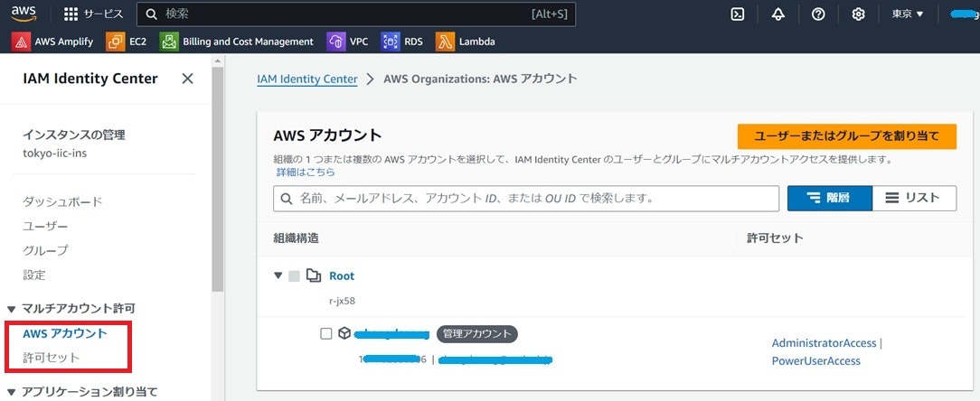Viewport: 980px width, 401px height.
Task: Open the VPC shortcut icon
Action: click(x=336, y=42)
